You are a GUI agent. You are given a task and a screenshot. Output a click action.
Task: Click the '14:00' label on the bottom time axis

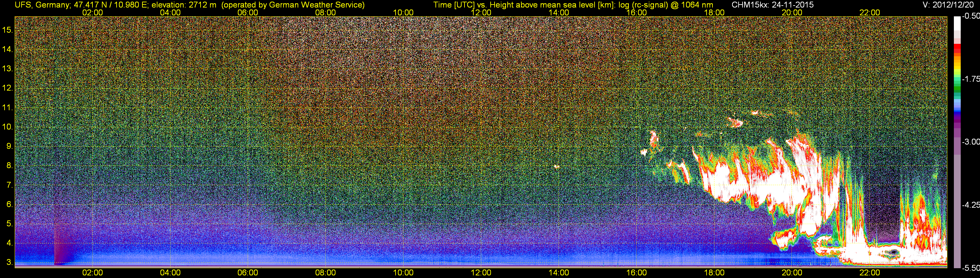pyautogui.click(x=559, y=273)
